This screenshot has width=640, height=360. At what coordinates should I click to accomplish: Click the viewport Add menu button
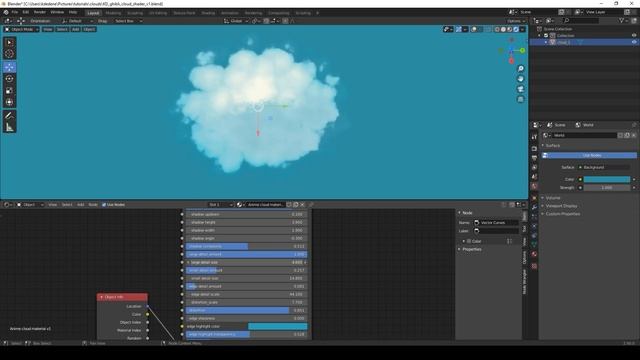pos(76,29)
